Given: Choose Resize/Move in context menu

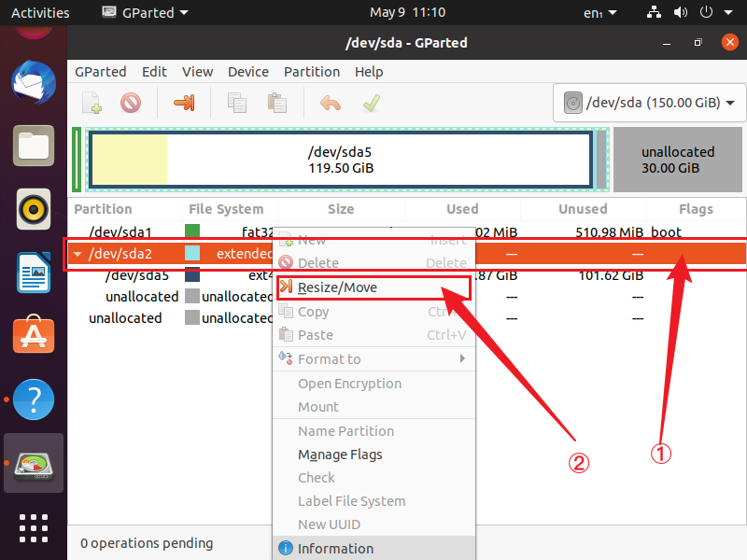Looking at the screenshot, I should point(374,287).
